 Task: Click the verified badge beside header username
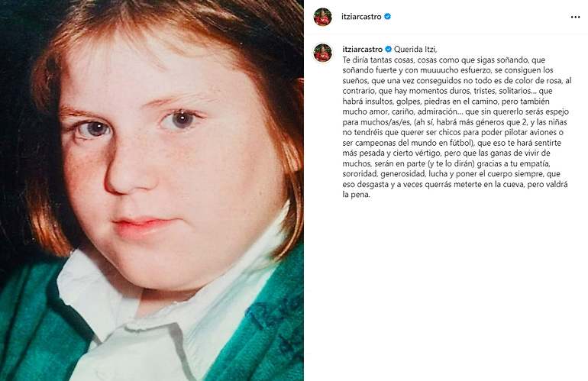388,17
